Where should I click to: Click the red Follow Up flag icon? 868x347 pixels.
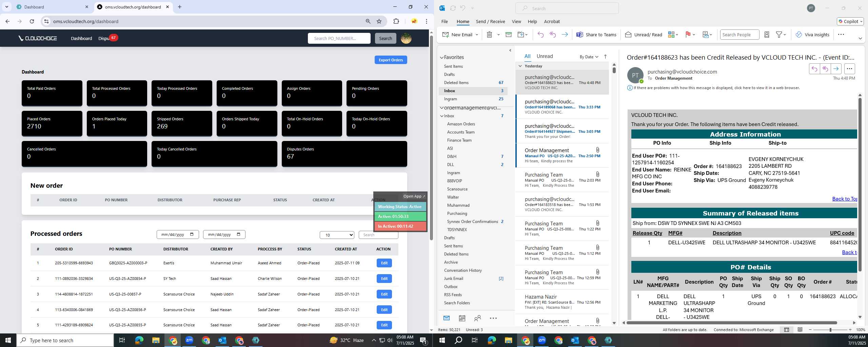(688, 35)
